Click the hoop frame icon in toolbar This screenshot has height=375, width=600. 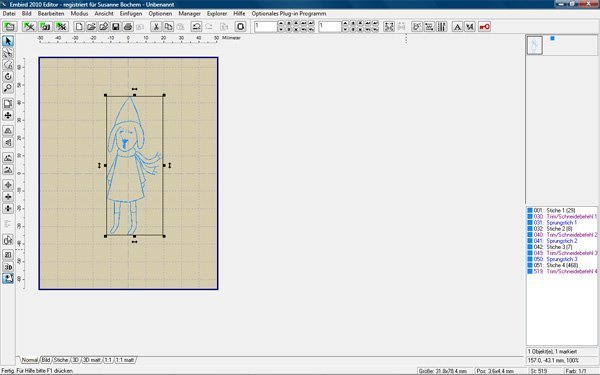[240, 26]
